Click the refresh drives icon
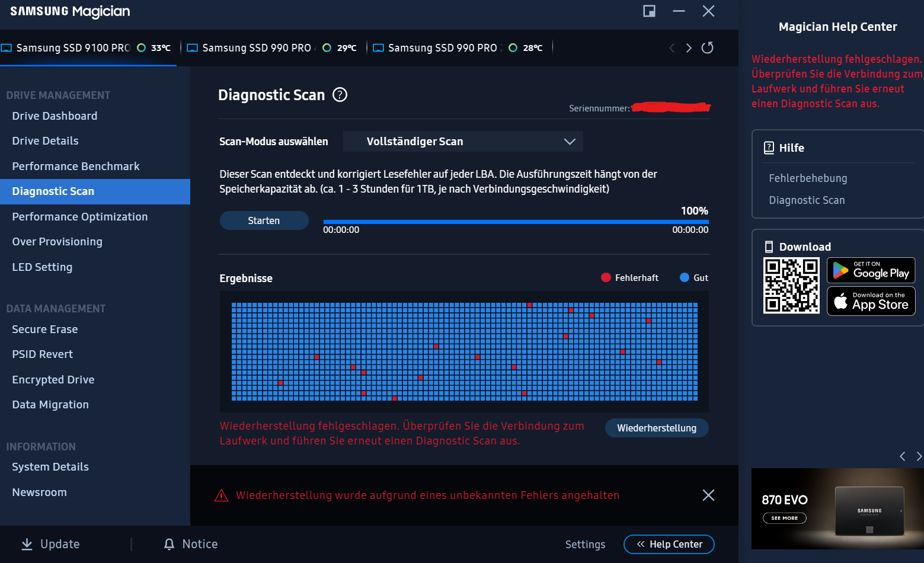The width and height of the screenshot is (924, 563). click(707, 48)
